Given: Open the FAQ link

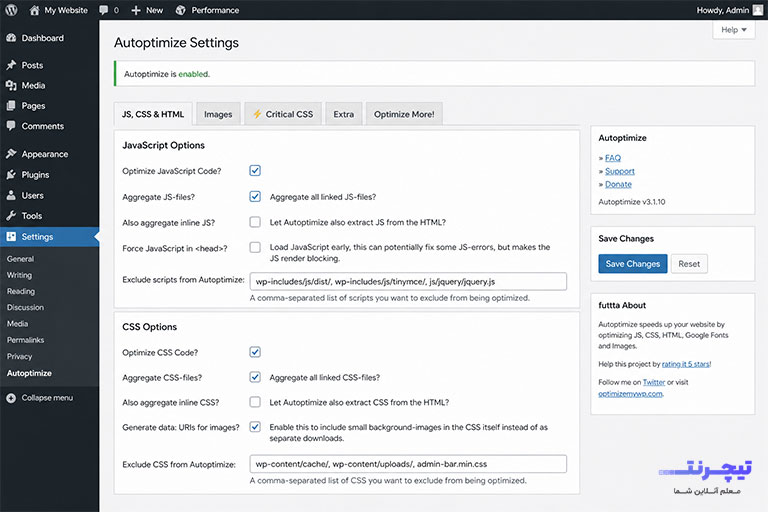Looking at the screenshot, I should (613, 158).
